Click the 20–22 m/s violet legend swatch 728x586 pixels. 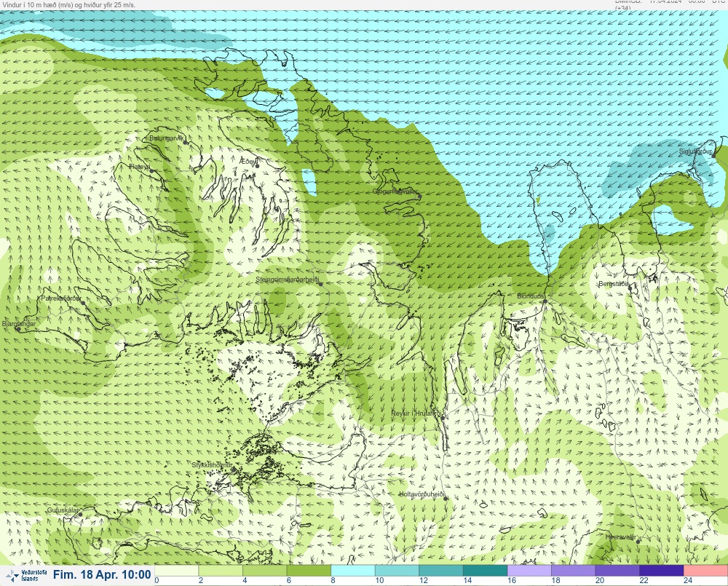(x=617, y=570)
